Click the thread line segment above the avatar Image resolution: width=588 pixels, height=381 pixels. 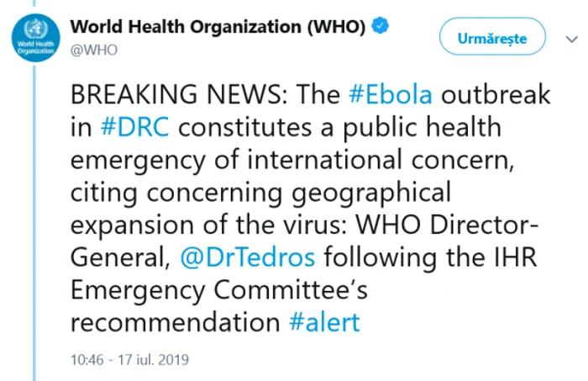pyautogui.click(x=34, y=3)
